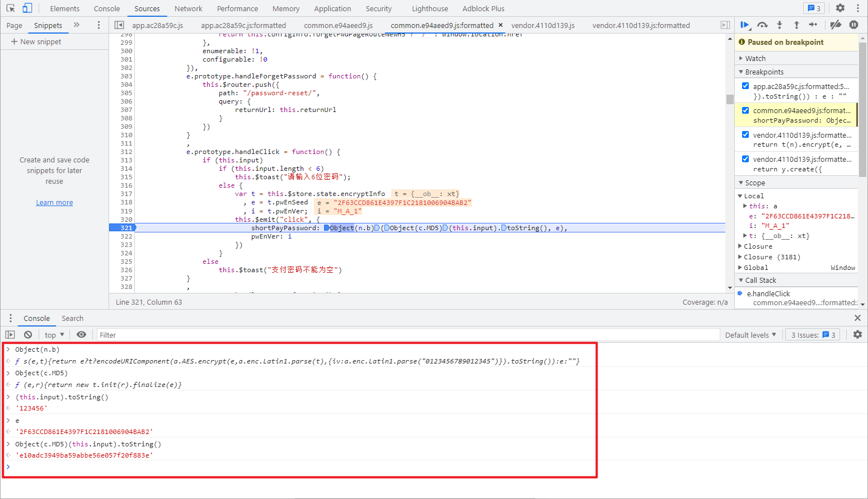Screen dimensions: 868x499
Task: Step into the next function call
Action: click(x=779, y=25)
